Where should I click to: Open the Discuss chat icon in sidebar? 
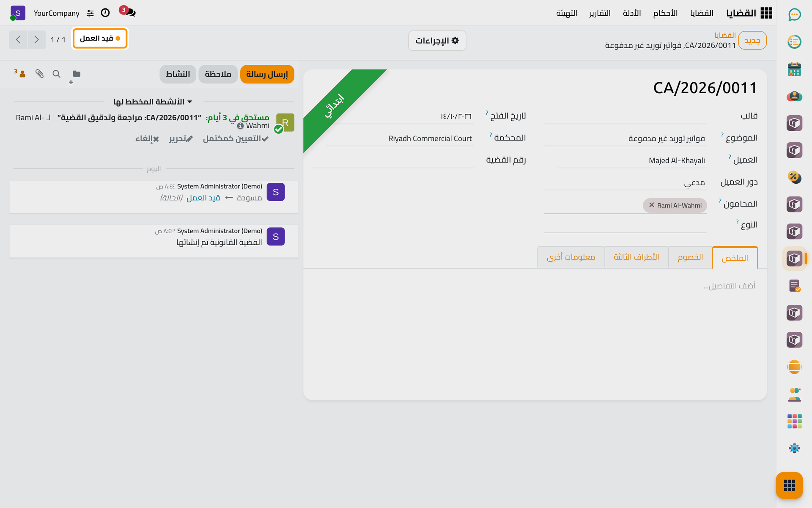(794, 15)
